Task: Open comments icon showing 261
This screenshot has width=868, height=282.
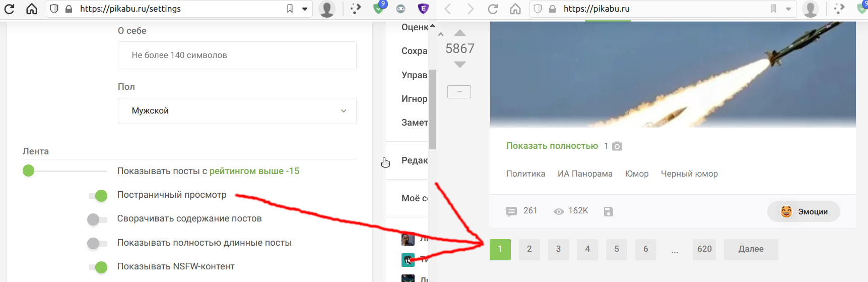Action: (x=511, y=211)
